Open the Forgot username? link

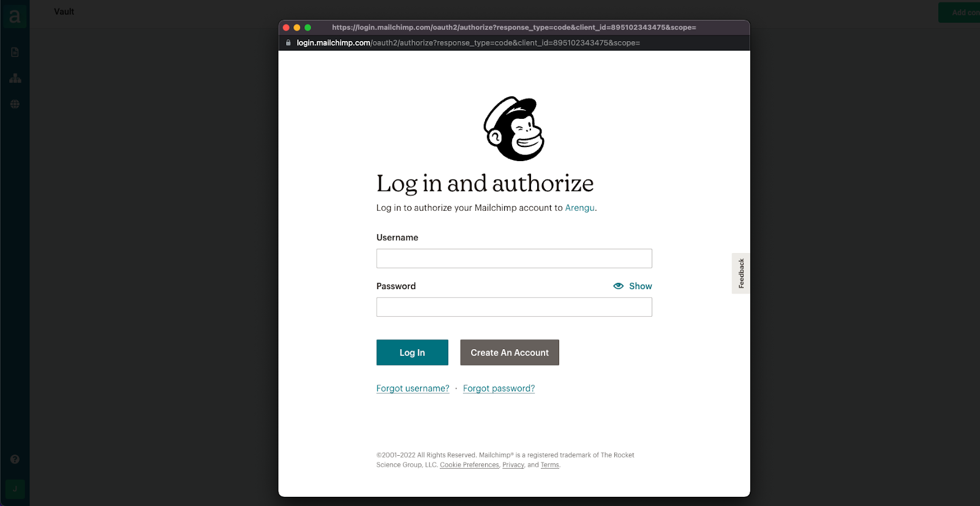coord(413,388)
